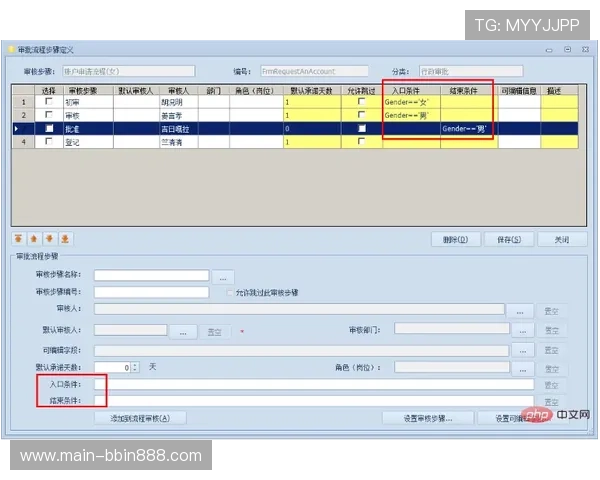Viewport: 600px width, 480px height.
Task: Click move step down arrow icon
Action: [49, 239]
